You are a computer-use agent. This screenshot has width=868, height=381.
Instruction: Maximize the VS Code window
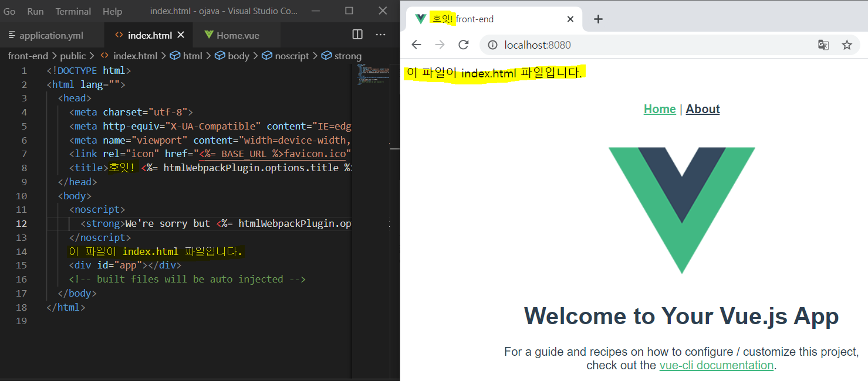349,11
